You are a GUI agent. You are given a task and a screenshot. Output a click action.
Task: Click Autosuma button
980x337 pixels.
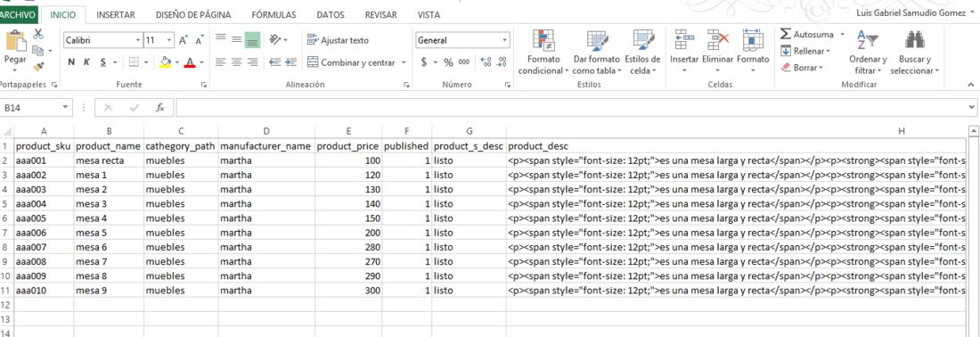point(807,35)
